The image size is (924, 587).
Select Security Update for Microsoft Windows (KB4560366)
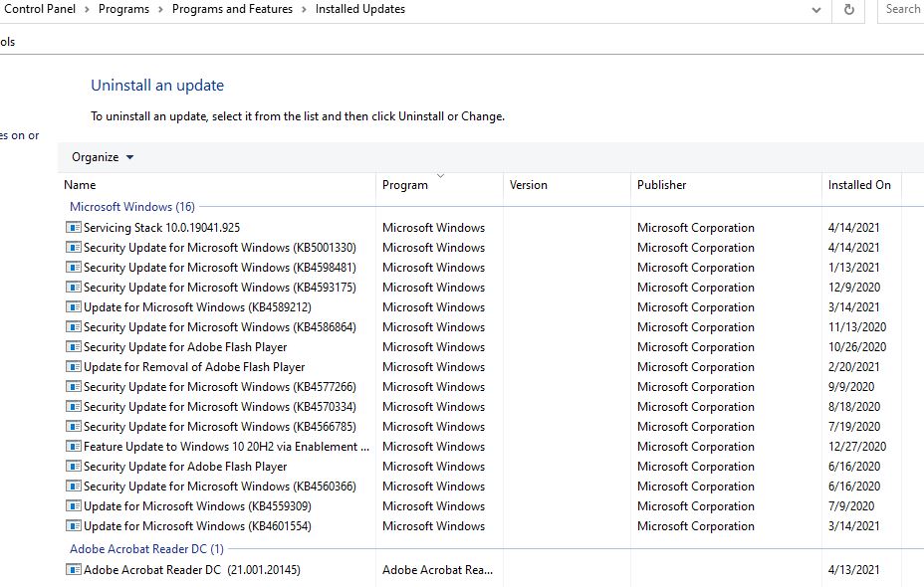tap(220, 487)
